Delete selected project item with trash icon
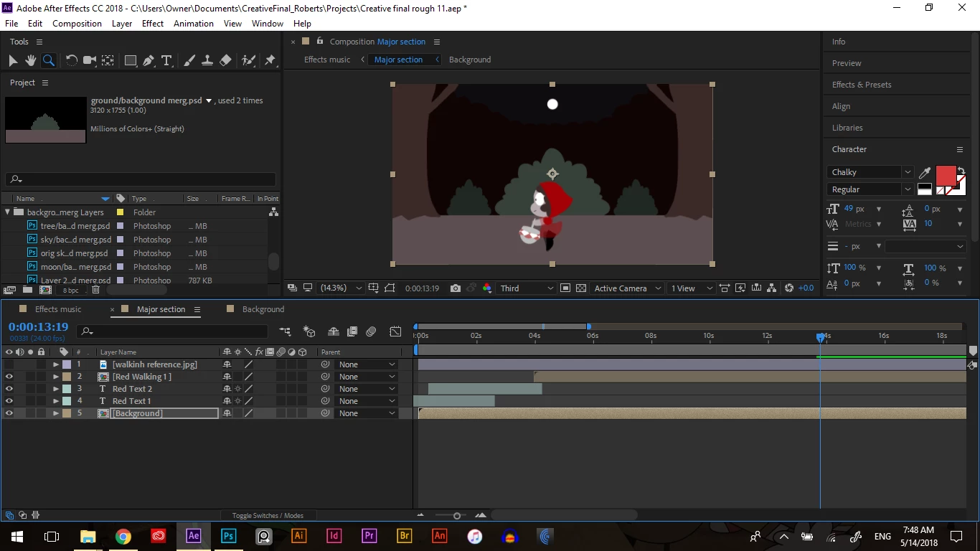Viewport: 980px width, 551px height. tap(95, 290)
